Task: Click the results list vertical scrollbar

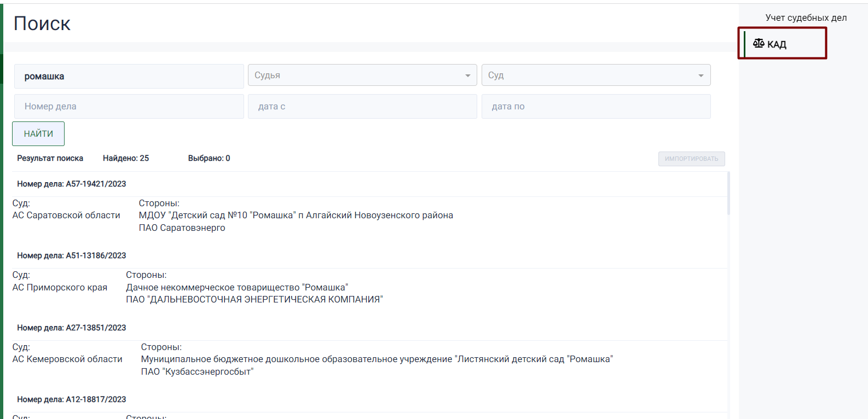Action: click(x=728, y=194)
